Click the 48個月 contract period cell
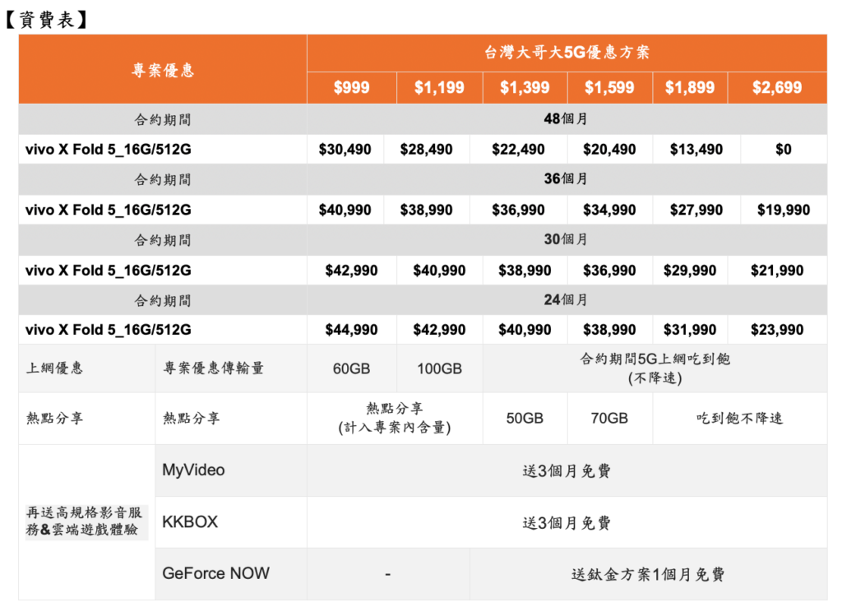 pyautogui.click(x=567, y=118)
